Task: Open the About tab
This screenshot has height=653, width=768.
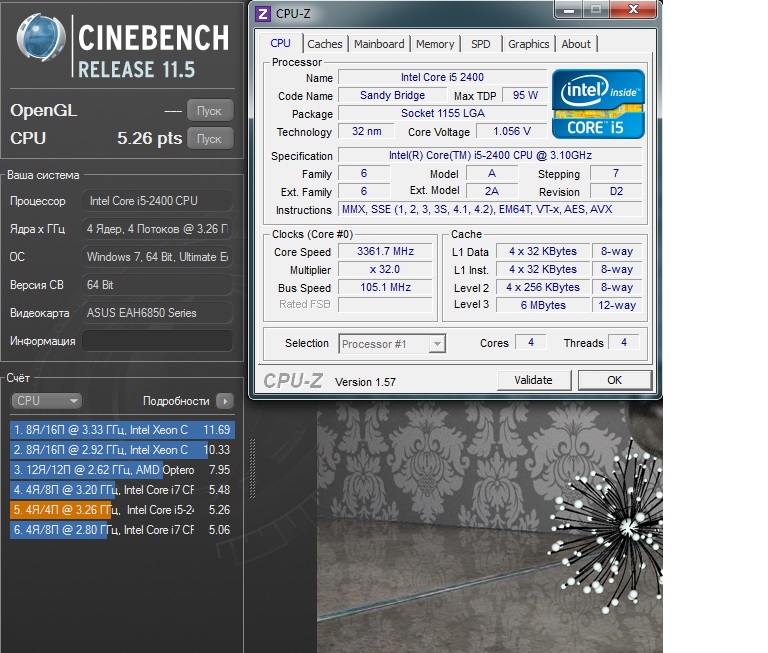Action: tap(576, 44)
